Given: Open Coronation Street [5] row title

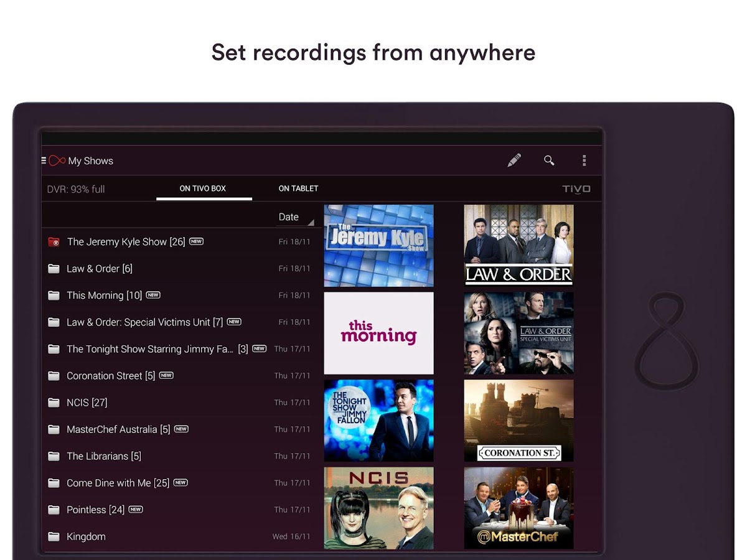Looking at the screenshot, I should 111,376.
